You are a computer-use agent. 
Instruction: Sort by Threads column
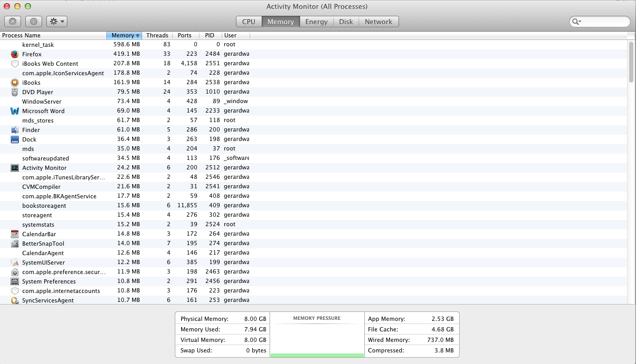157,35
